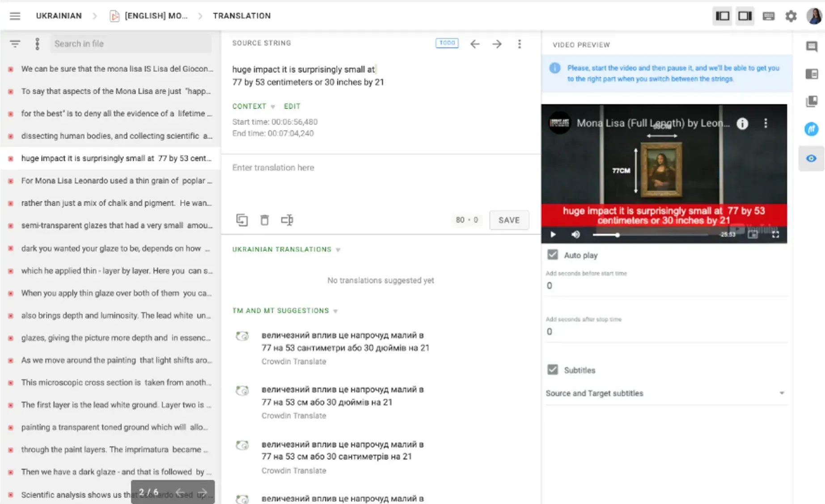Go to next string with right arrow
This screenshot has height=504, width=825.
pos(497,44)
